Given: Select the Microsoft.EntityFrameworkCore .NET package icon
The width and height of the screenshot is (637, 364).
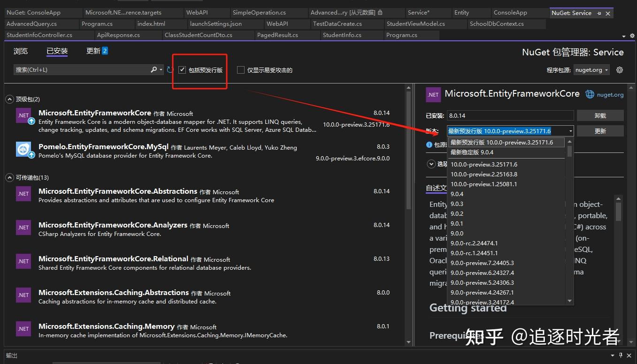Looking at the screenshot, I should 24,115.
